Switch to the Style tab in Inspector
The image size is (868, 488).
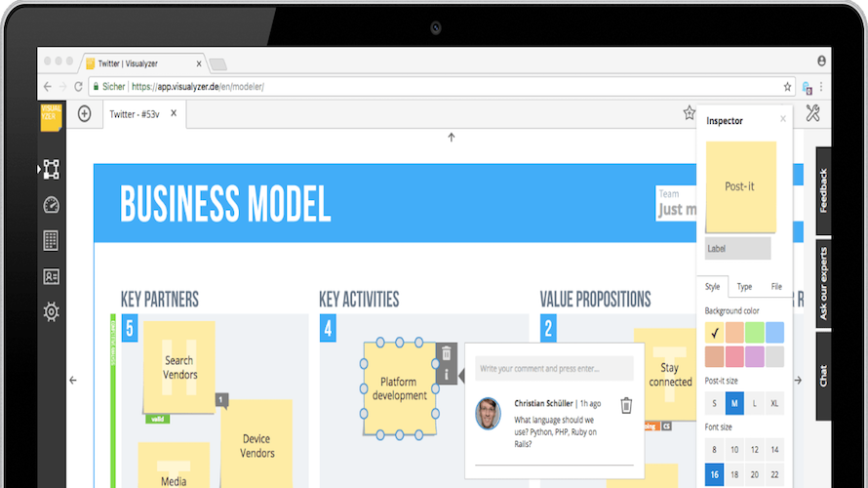(713, 286)
